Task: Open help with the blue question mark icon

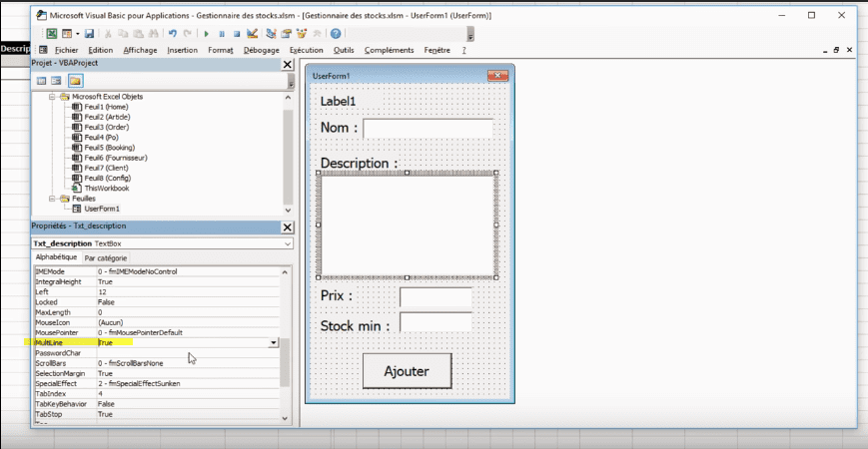Action: coord(336,33)
